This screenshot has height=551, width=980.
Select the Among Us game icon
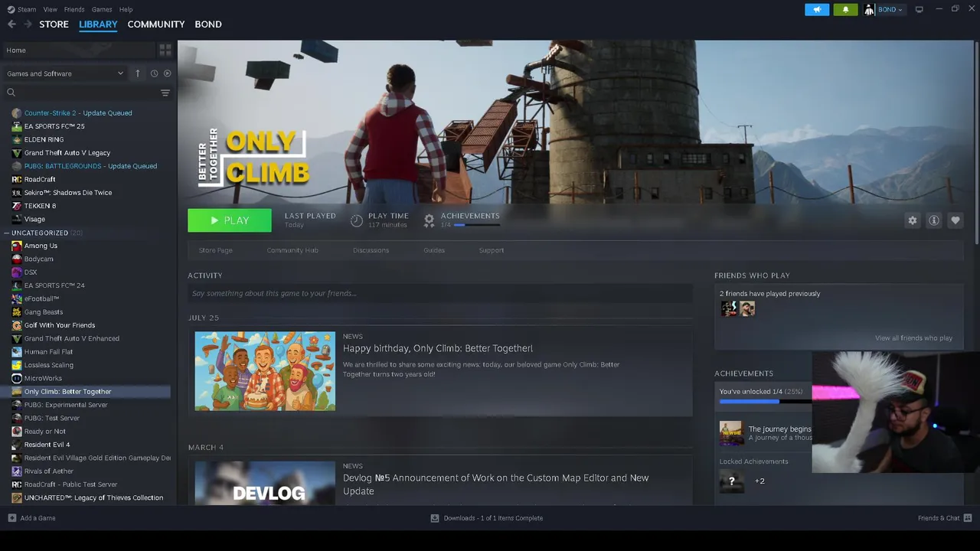click(17, 246)
